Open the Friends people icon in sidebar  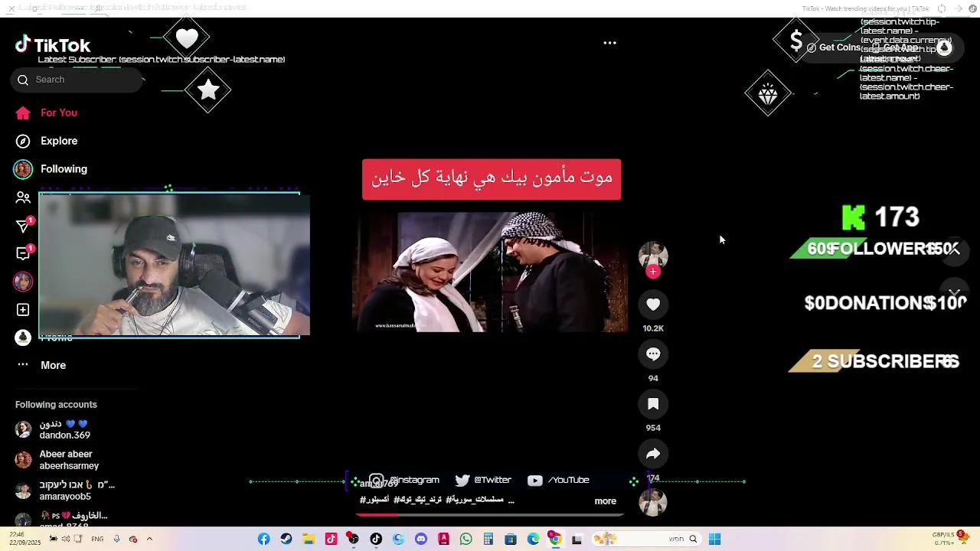pyautogui.click(x=23, y=197)
